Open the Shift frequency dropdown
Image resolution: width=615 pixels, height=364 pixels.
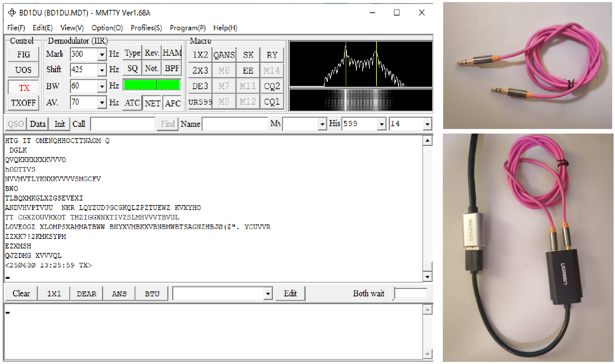(102, 70)
